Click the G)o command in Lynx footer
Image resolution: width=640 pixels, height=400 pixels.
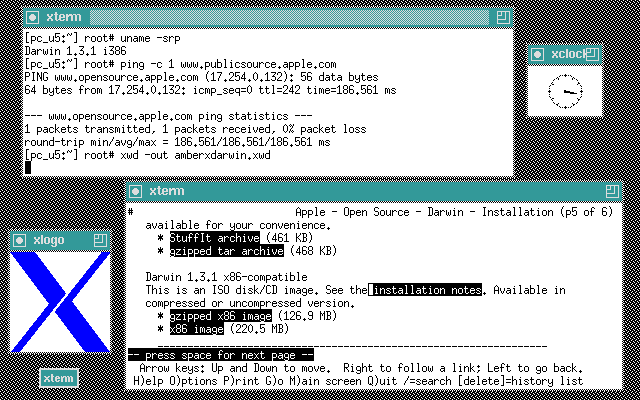(x=275, y=381)
